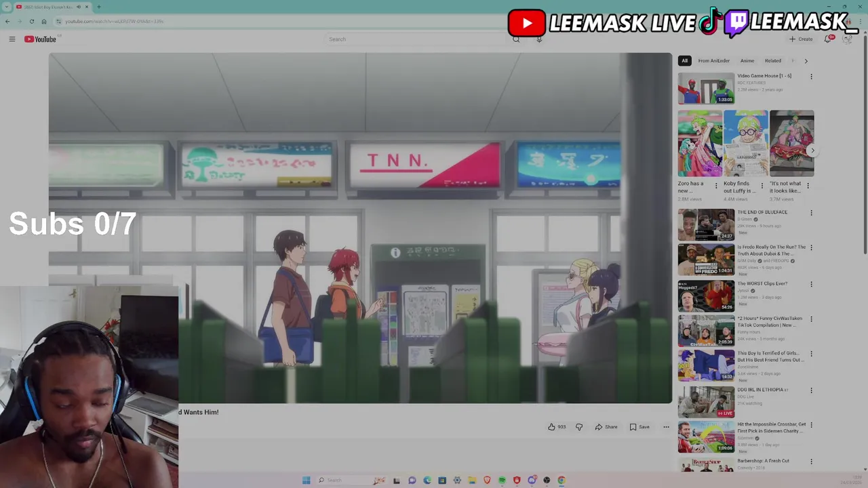The height and width of the screenshot is (488, 868).
Task: Open options for 'Zoro has a new' short
Action: pos(716,185)
